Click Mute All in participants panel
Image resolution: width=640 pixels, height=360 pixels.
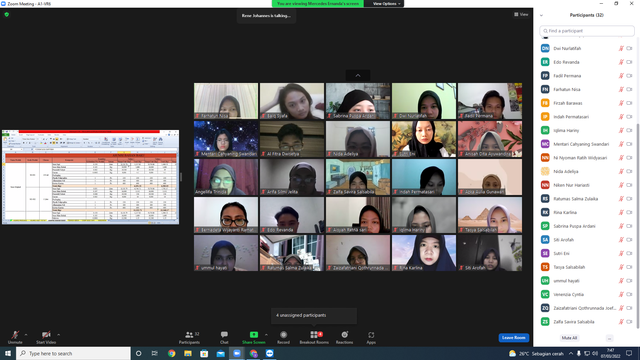569,338
